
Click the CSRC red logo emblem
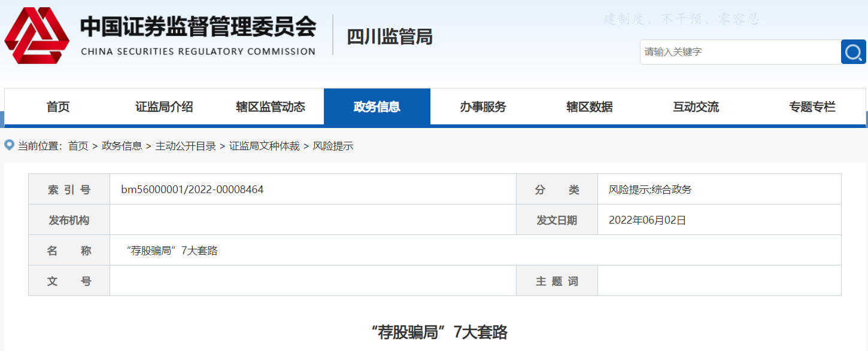tap(37, 35)
